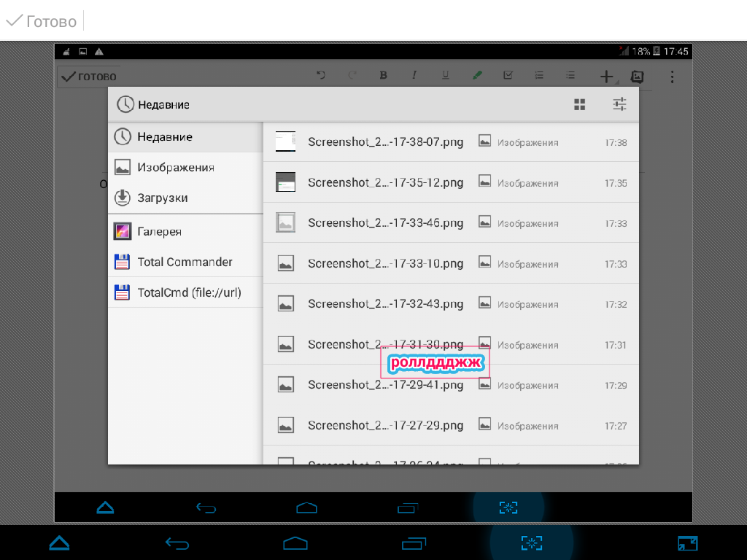Select Изображения in the picker sidebar
The image size is (747, 560).
click(185, 167)
